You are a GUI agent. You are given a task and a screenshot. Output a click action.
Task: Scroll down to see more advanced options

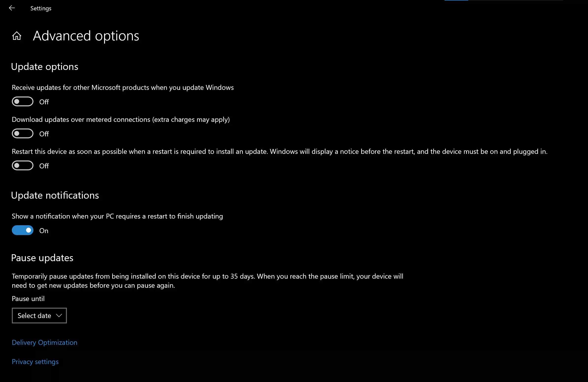tap(585, 365)
